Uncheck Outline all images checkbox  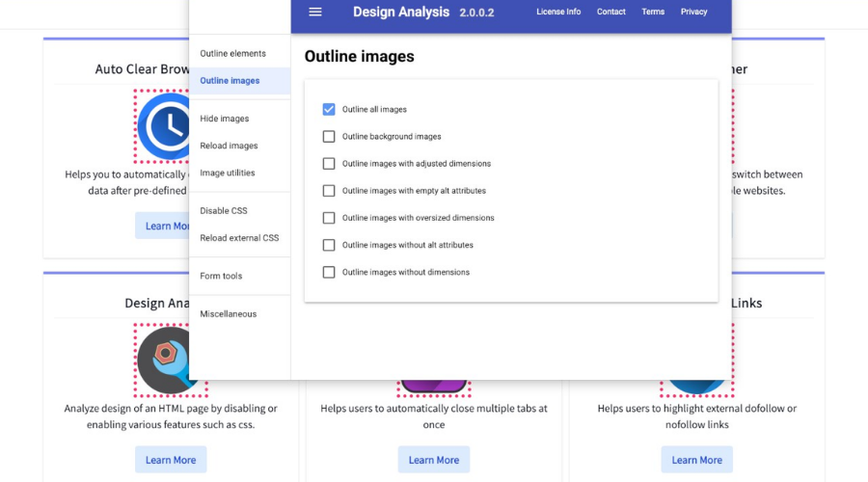tap(329, 109)
